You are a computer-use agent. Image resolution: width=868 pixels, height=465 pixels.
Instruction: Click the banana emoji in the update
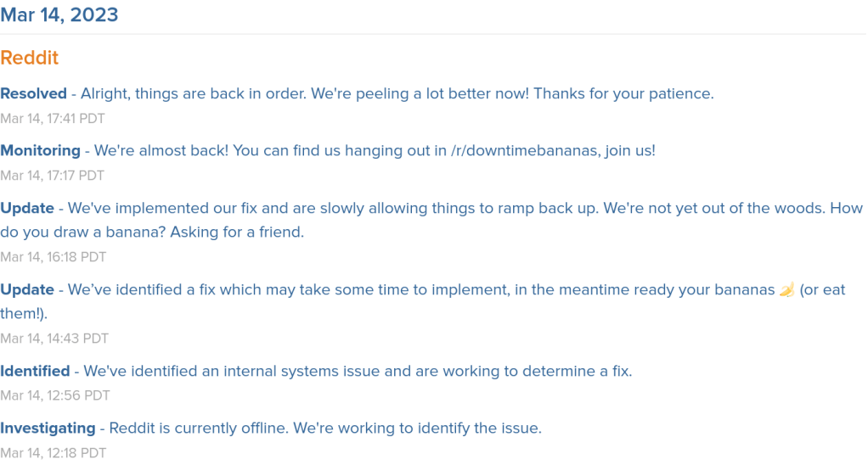[788, 290]
